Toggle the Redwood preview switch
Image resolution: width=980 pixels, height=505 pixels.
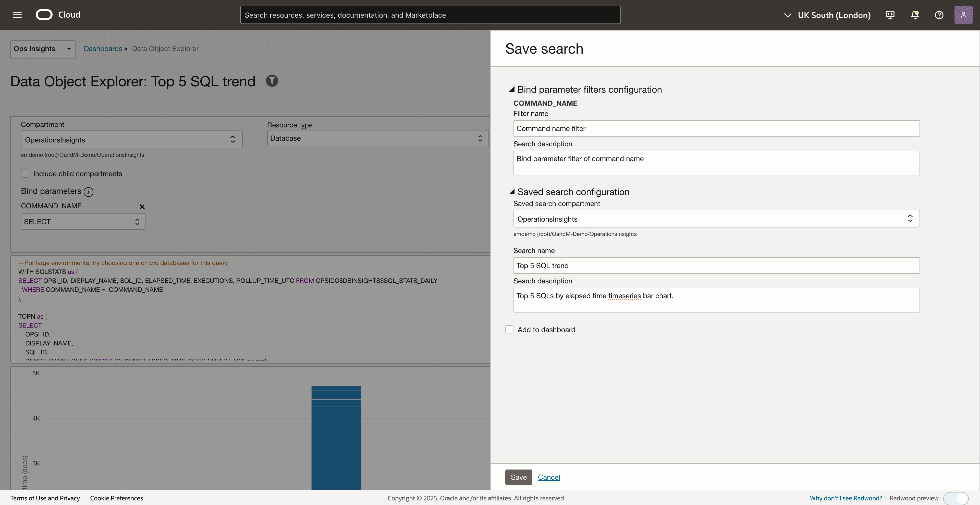click(x=956, y=498)
